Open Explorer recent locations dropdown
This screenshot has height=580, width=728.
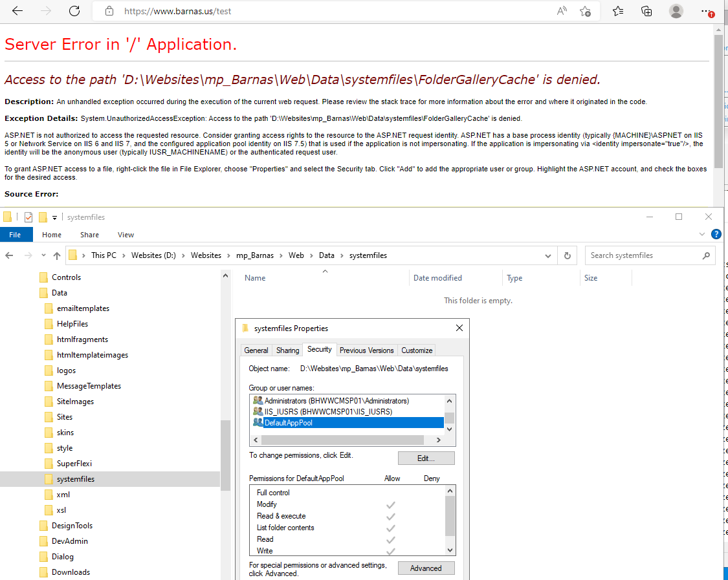point(43,255)
